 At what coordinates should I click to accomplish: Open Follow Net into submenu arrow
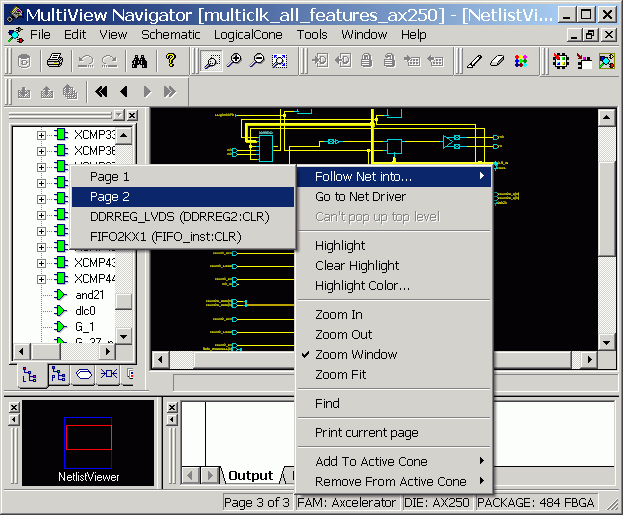[482, 176]
